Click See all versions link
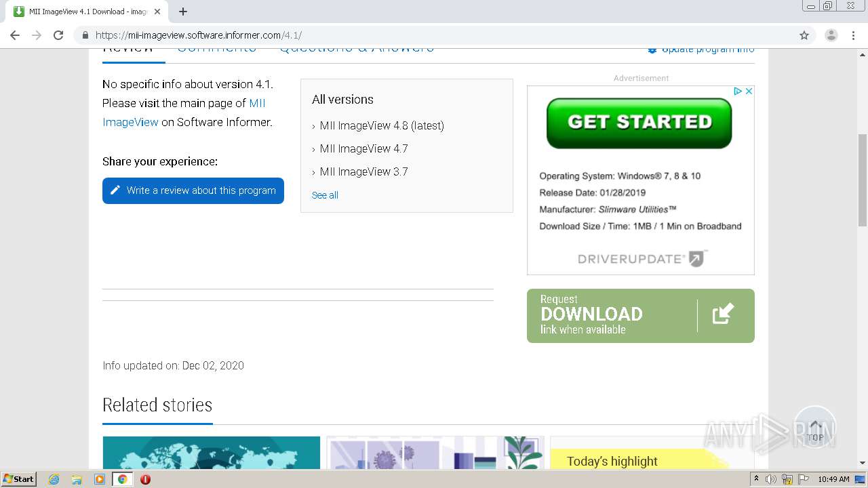The height and width of the screenshot is (488, 868). tap(325, 195)
